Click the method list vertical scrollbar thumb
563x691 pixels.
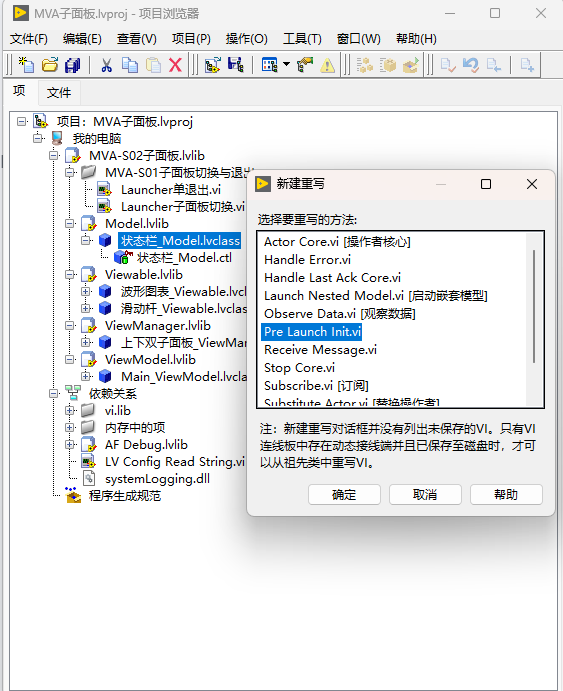[534, 306]
